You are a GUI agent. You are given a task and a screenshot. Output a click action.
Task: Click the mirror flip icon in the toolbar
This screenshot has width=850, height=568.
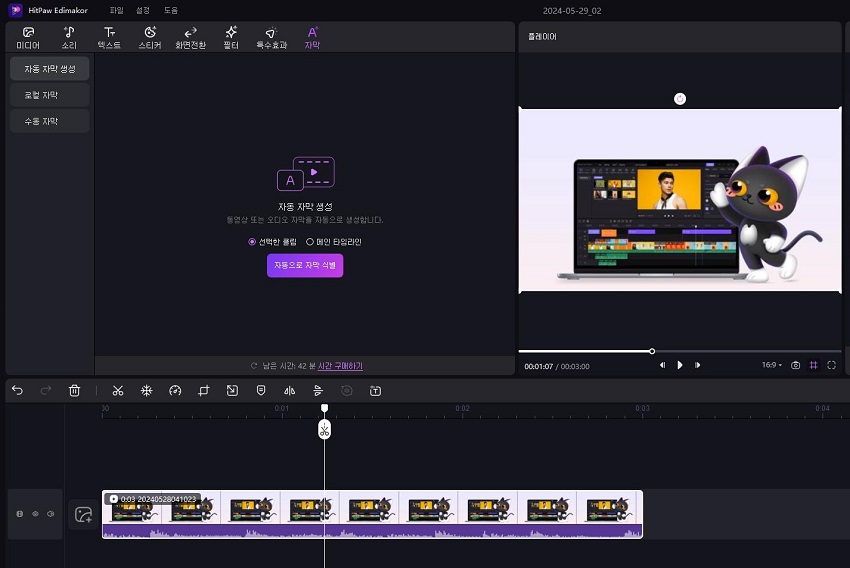point(290,390)
